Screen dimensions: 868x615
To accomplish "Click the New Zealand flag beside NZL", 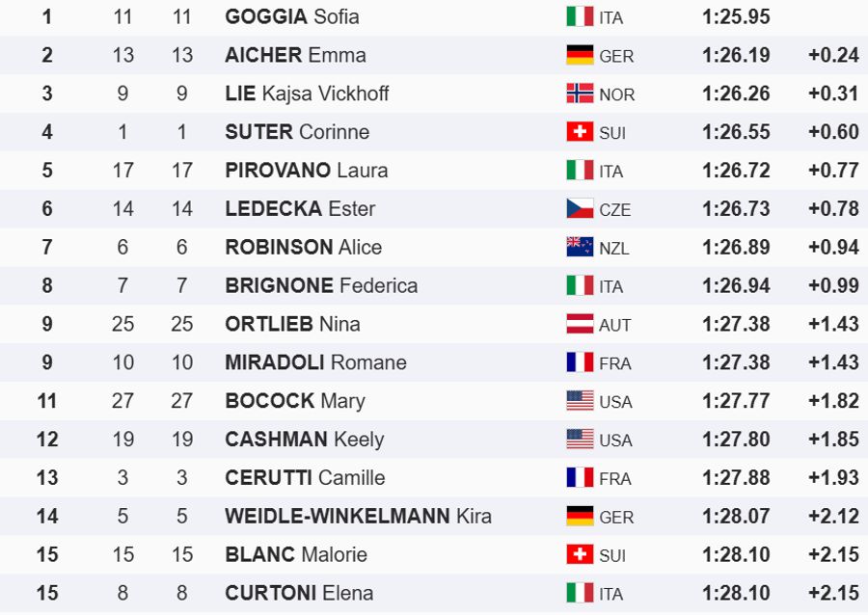I will [x=580, y=247].
